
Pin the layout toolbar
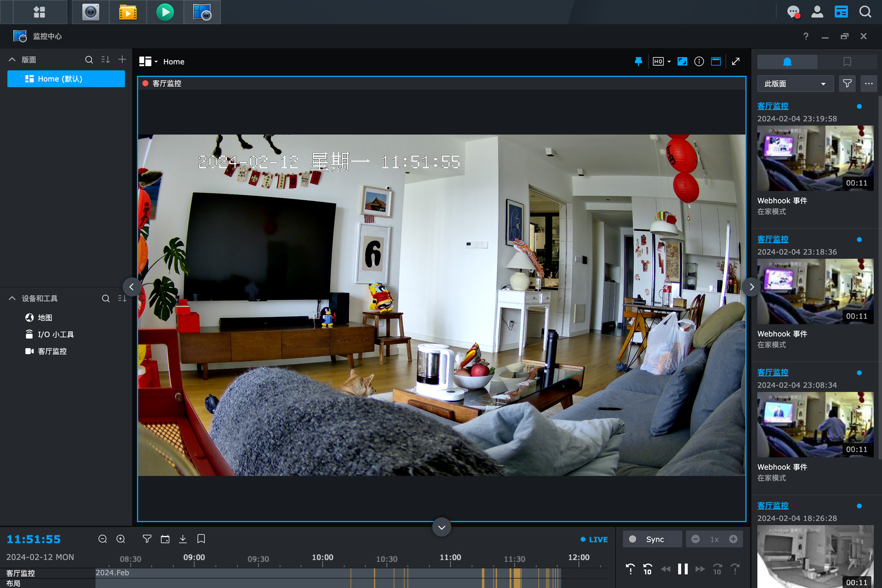[x=638, y=61]
